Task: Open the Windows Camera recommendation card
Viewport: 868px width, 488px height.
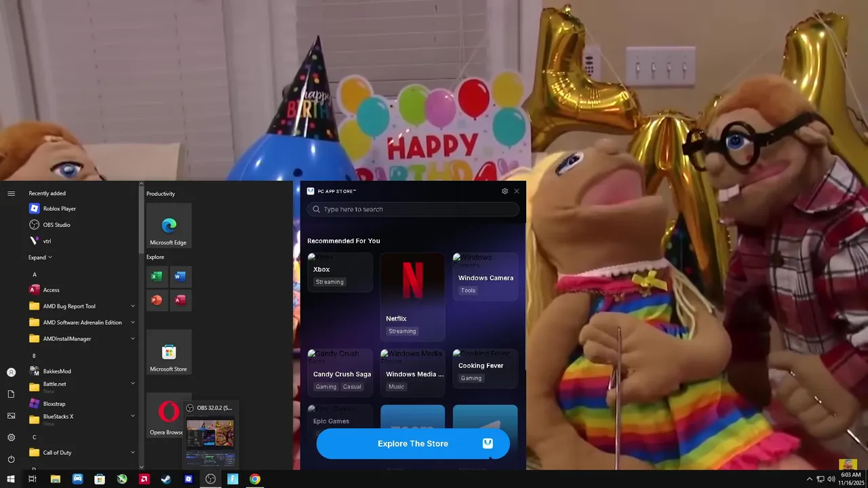Action: point(486,277)
